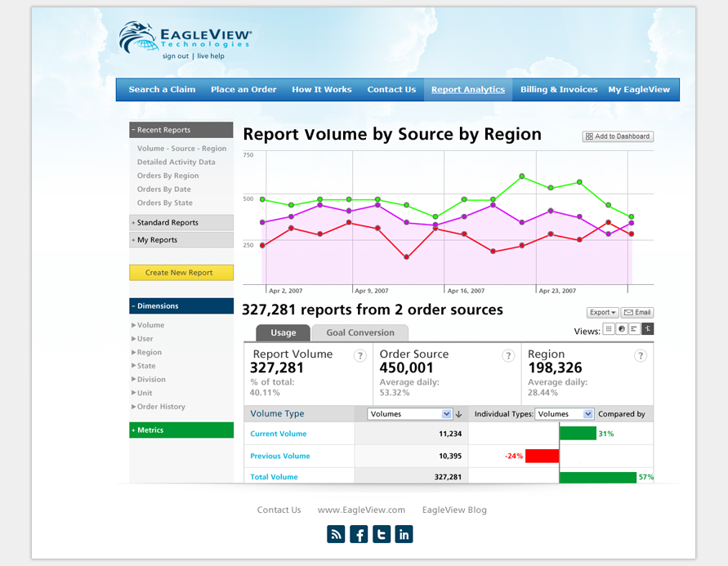Expand the Metrics section
Image resolution: width=728 pixels, height=566 pixels.
(181, 430)
